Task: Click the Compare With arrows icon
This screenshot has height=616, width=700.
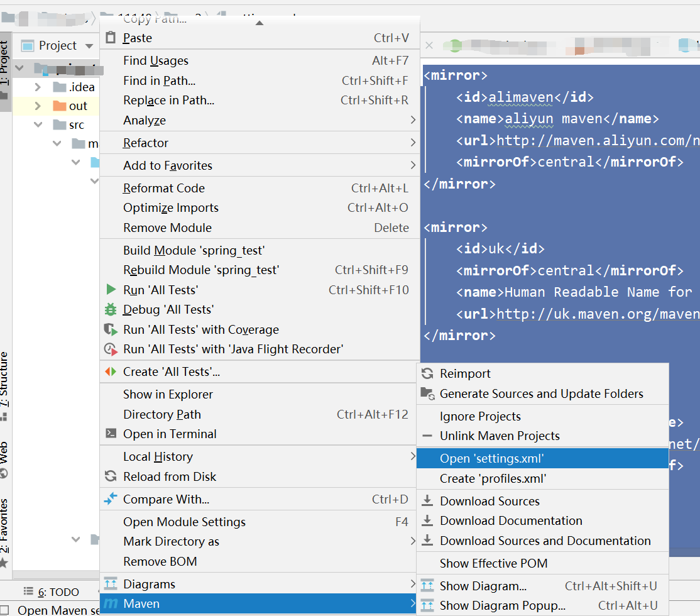Action: coord(111,499)
